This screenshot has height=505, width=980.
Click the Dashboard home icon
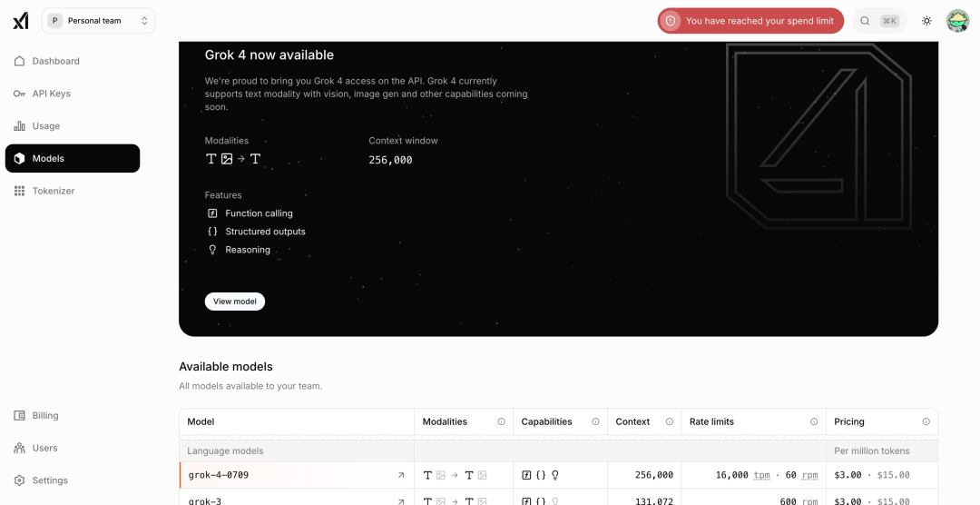click(19, 61)
